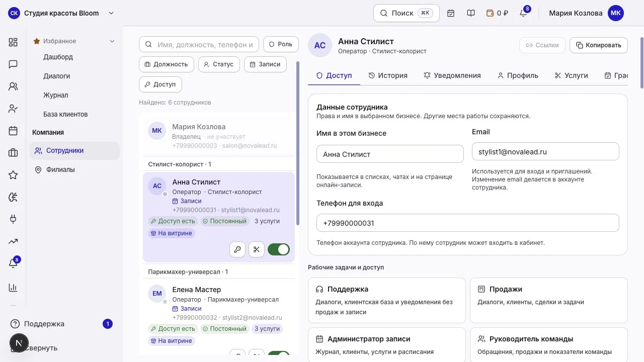Open notifications bell in the top bar
The width and height of the screenshot is (644, 362).
(x=524, y=13)
